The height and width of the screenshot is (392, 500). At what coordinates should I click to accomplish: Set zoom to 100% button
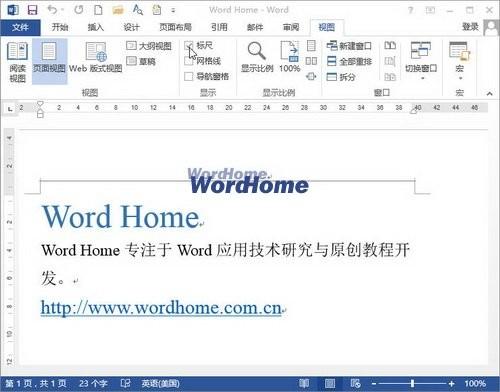point(290,57)
